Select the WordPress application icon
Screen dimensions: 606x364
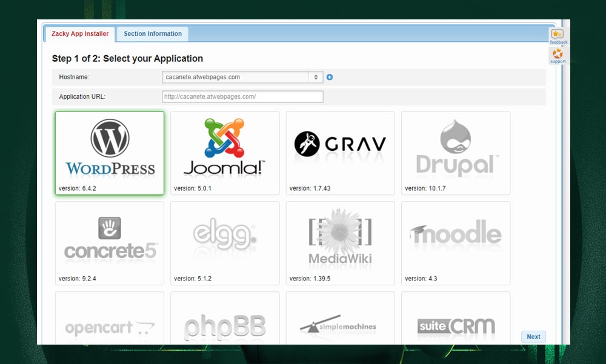point(109,151)
